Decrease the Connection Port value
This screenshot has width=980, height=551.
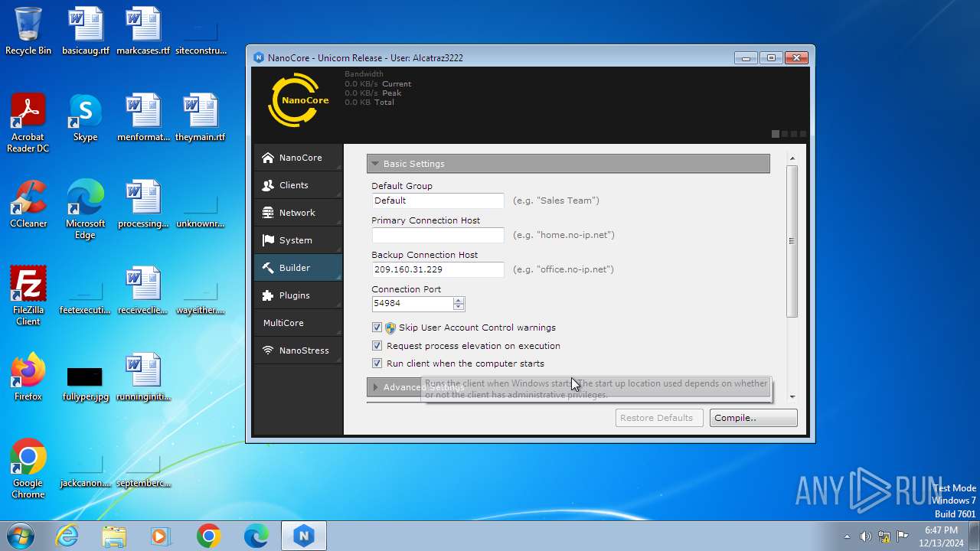click(459, 307)
